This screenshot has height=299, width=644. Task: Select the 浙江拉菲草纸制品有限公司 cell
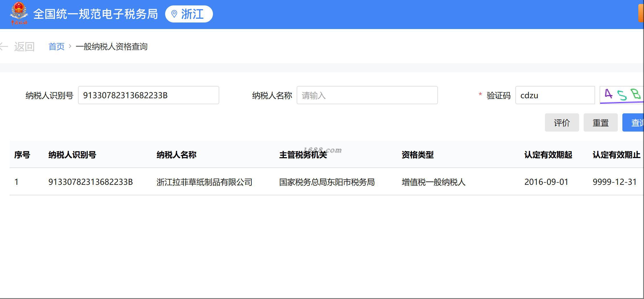click(204, 182)
